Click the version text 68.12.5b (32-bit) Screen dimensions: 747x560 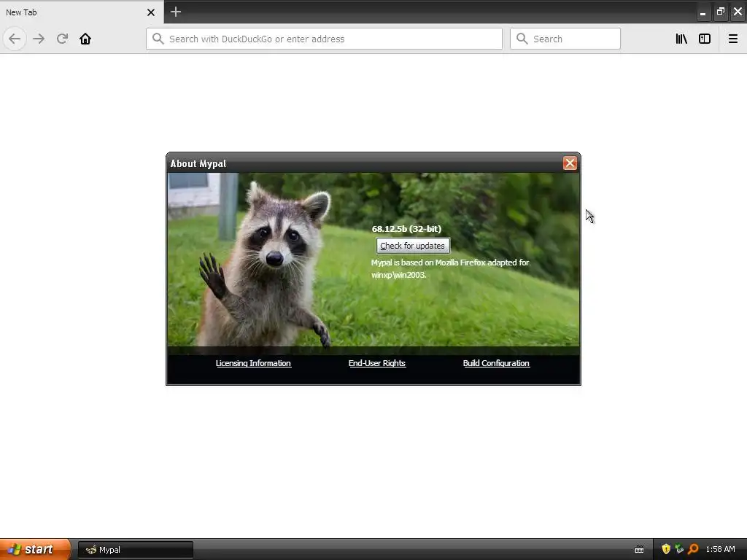[x=406, y=229]
